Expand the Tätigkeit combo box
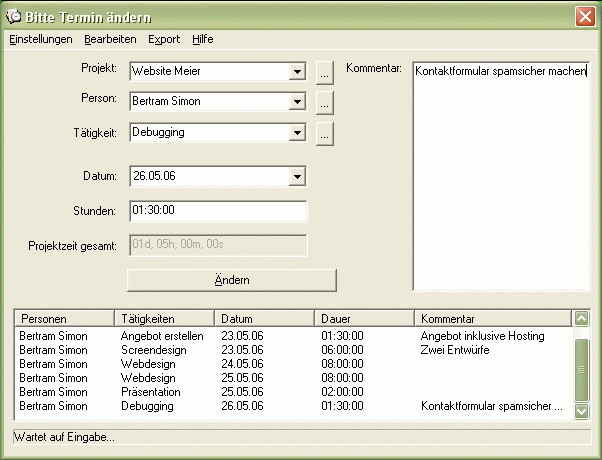602x460 pixels. (x=297, y=132)
